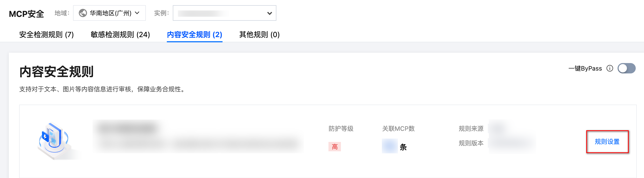Toggle the 一键ByPass switch
The image size is (644, 178).
pyautogui.click(x=626, y=68)
